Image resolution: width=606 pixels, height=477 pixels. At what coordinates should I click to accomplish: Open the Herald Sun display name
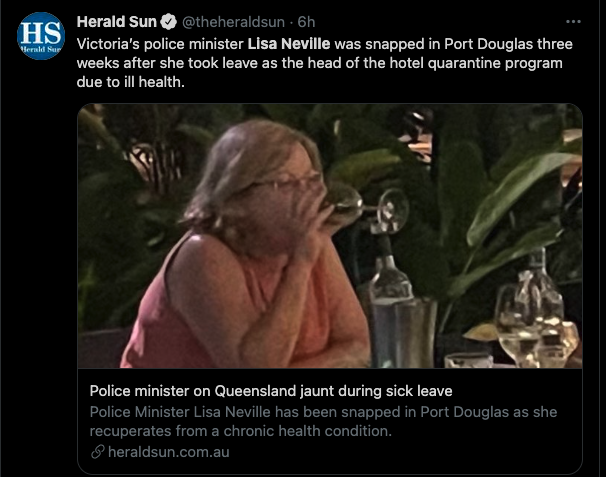click(x=116, y=22)
